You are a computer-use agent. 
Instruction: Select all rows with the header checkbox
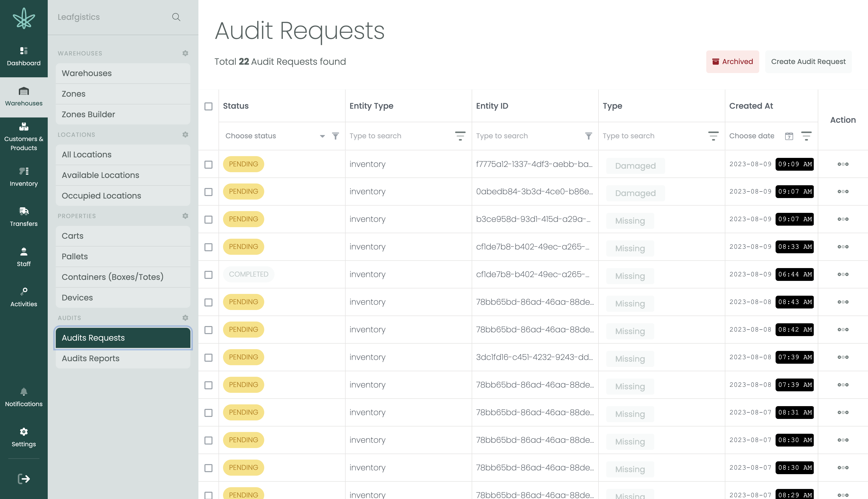pos(208,106)
